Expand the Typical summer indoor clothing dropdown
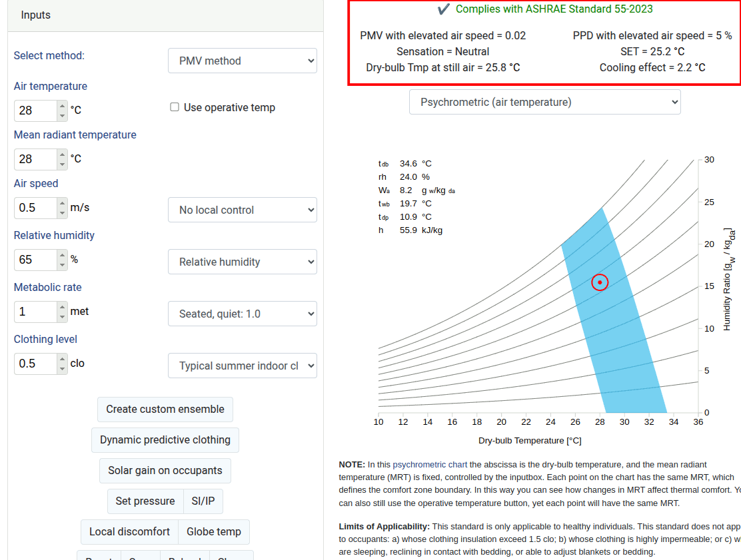The width and height of the screenshot is (741, 560). click(x=243, y=366)
